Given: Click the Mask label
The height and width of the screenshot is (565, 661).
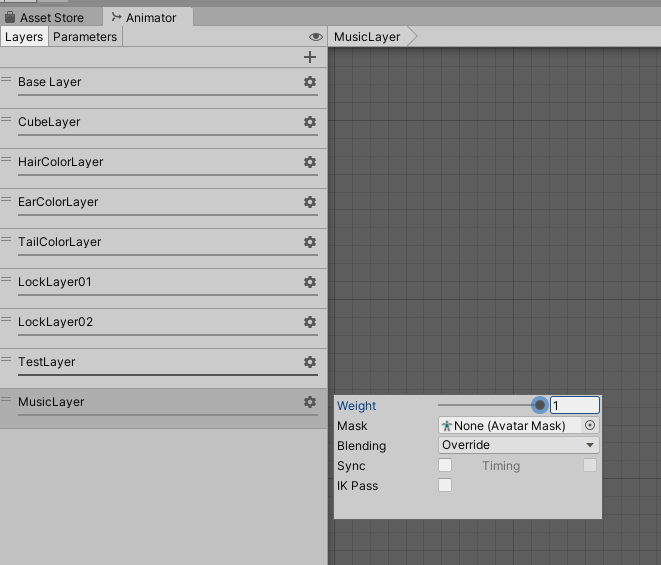Looking at the screenshot, I should (352, 426).
